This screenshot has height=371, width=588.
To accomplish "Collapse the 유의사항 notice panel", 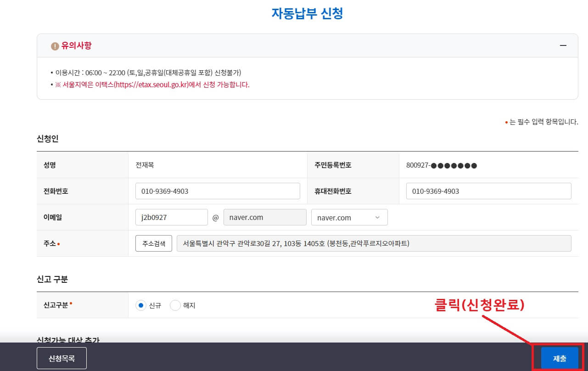I will click(563, 46).
